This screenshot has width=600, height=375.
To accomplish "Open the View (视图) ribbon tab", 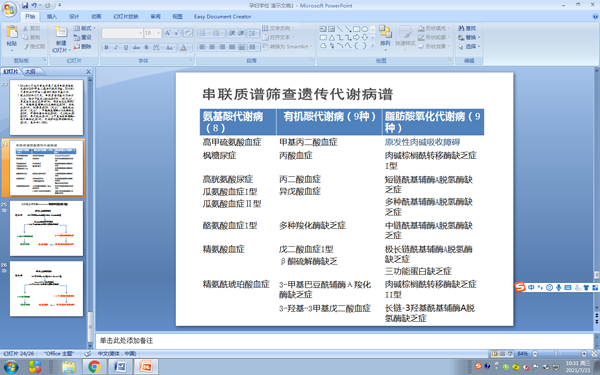I will click(178, 16).
